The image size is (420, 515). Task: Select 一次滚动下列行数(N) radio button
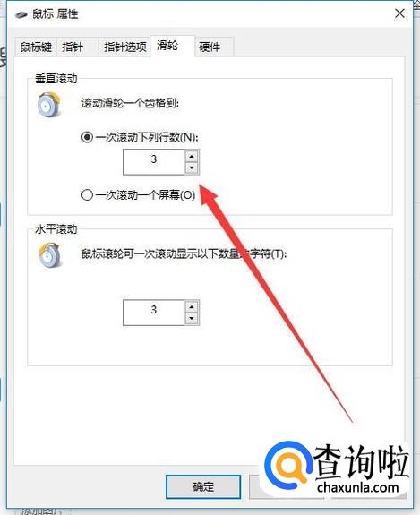pyautogui.click(x=87, y=137)
